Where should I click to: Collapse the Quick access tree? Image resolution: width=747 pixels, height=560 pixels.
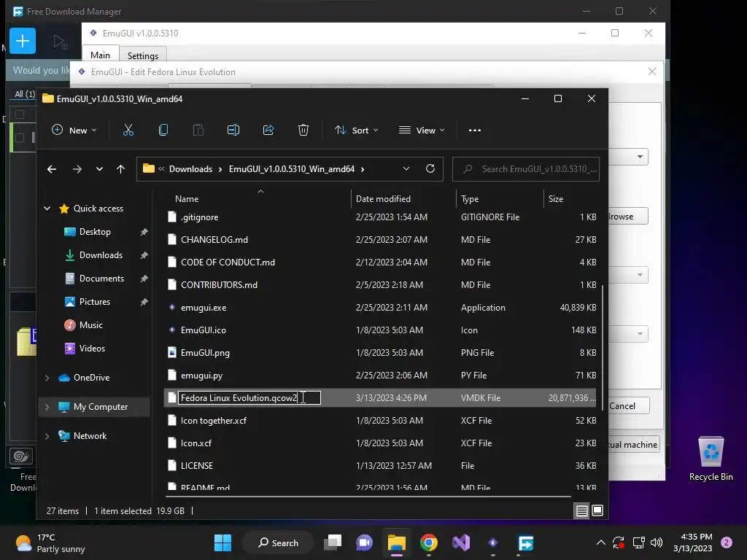[47, 208]
